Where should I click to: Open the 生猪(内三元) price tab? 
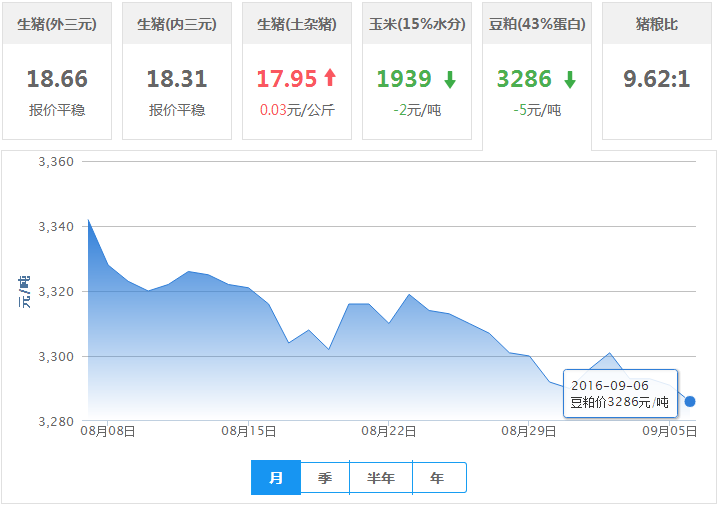(177, 71)
